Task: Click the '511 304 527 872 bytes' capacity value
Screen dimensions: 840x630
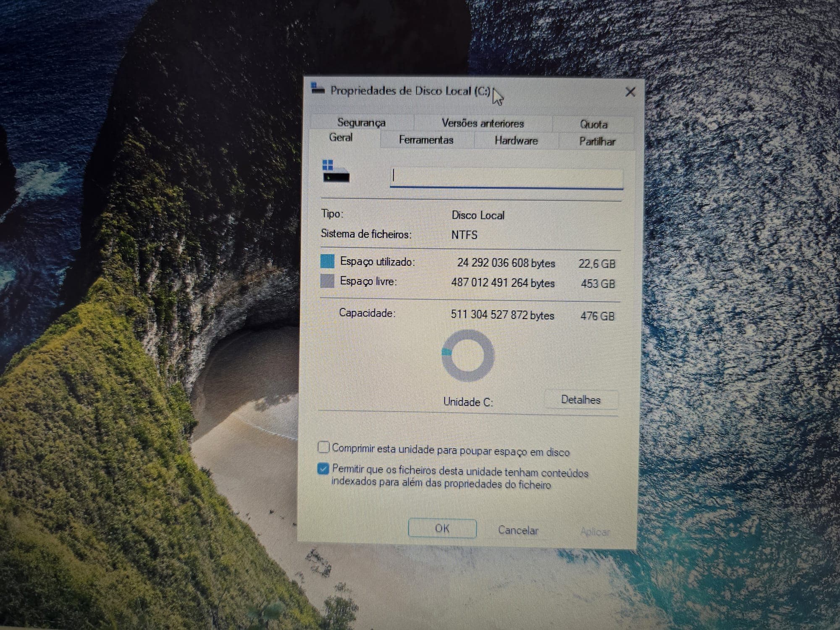Action: (x=502, y=315)
